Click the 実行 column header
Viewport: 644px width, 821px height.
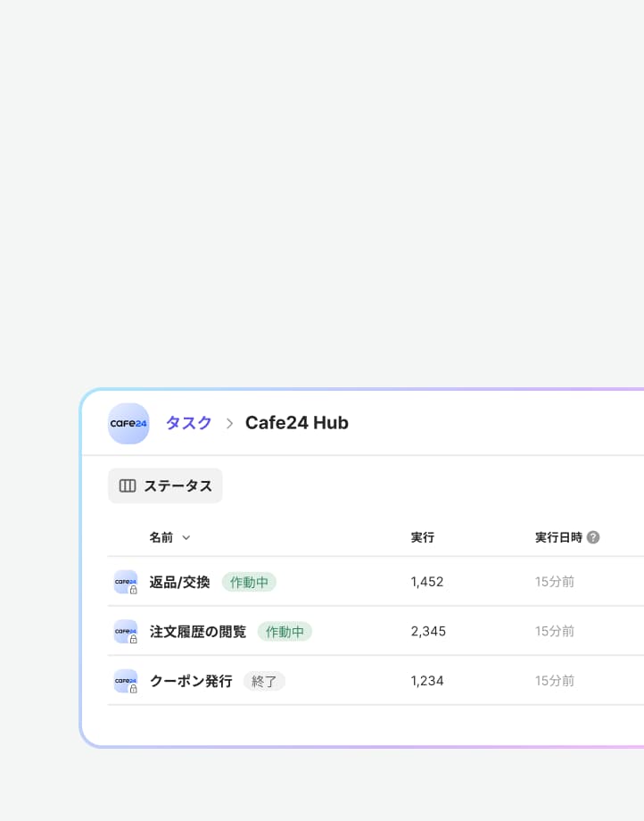tap(422, 537)
